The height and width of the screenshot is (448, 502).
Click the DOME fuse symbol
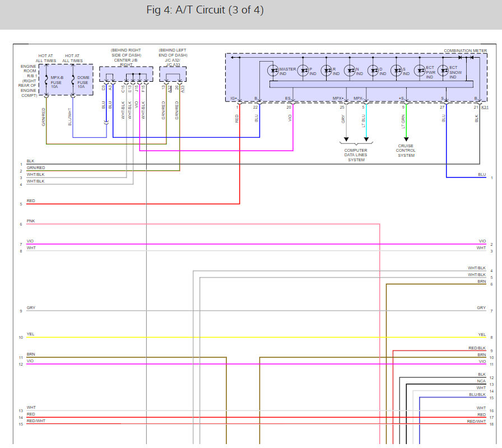pyautogui.click(x=73, y=80)
